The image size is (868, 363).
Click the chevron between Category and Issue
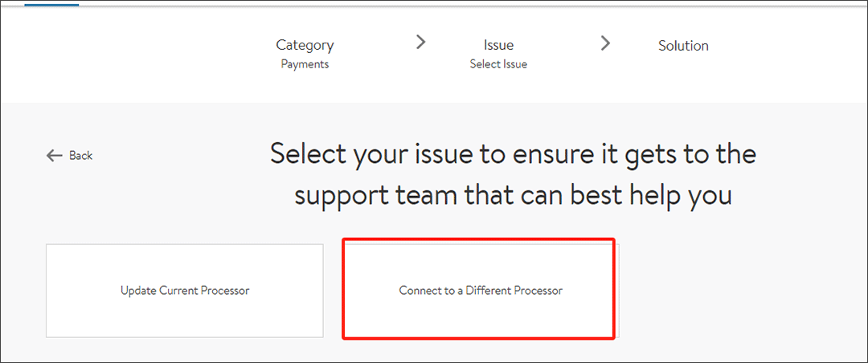pyautogui.click(x=420, y=43)
